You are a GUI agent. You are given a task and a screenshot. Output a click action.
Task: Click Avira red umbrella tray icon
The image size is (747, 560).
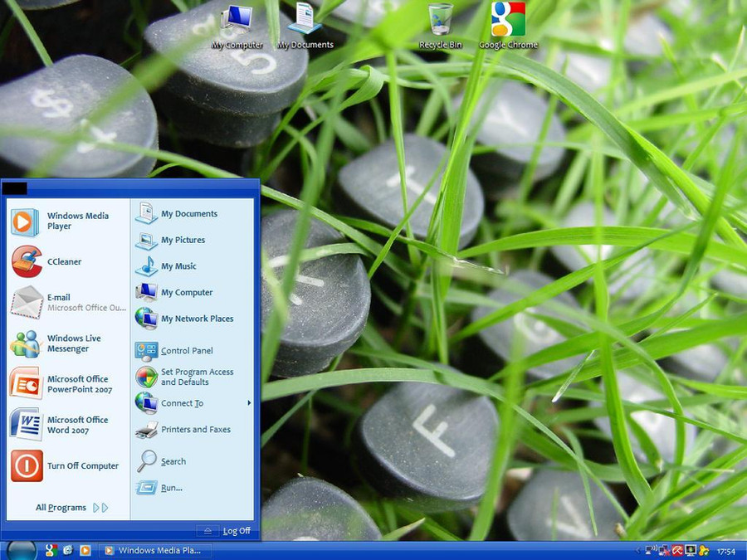pyautogui.click(x=677, y=551)
